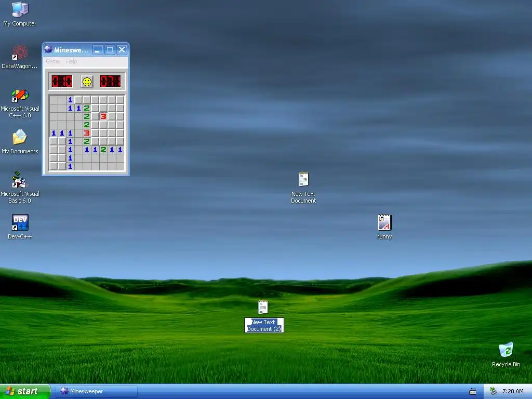Click the New Text Document (2) rename field

click(264, 325)
